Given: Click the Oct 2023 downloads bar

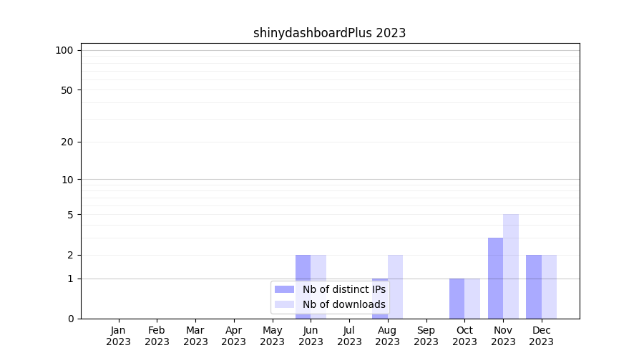Looking at the screenshot, I should pos(472,299).
